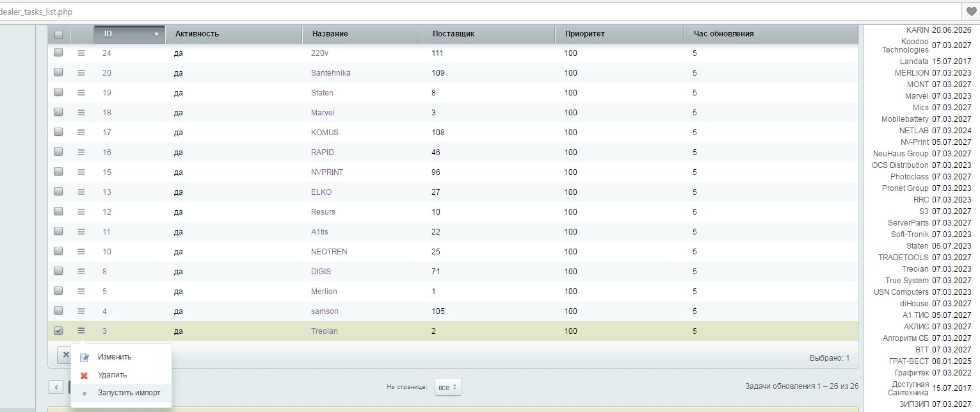Choose Изменить from the context menu
980x412 pixels.
pyautogui.click(x=115, y=357)
